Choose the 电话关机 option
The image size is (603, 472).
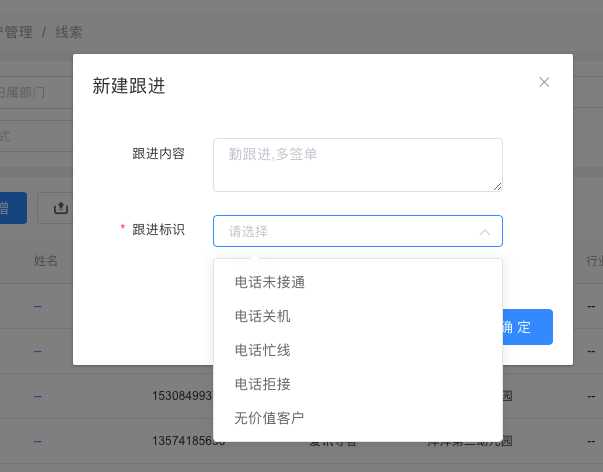(262, 316)
